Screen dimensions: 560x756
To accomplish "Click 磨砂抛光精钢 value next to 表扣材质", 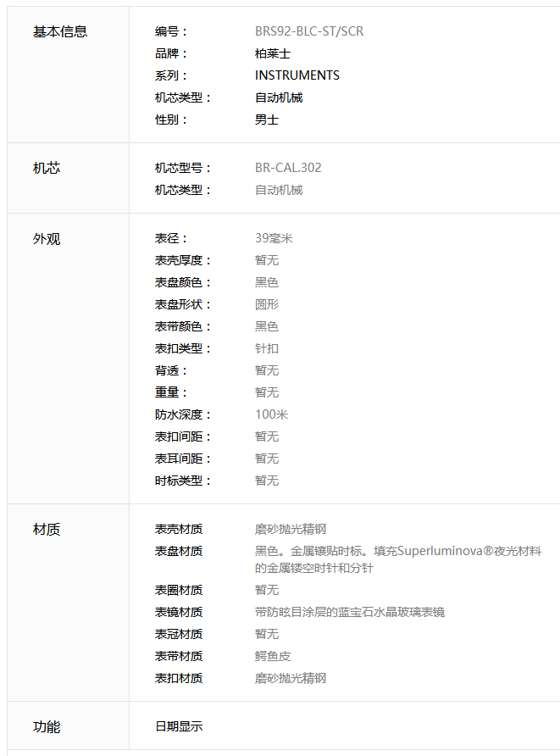I will (x=290, y=678).
